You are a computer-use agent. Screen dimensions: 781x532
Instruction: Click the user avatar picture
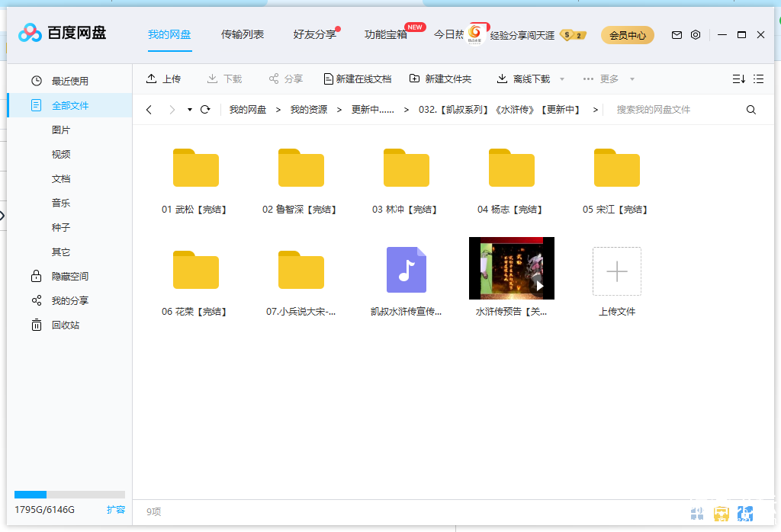point(476,34)
